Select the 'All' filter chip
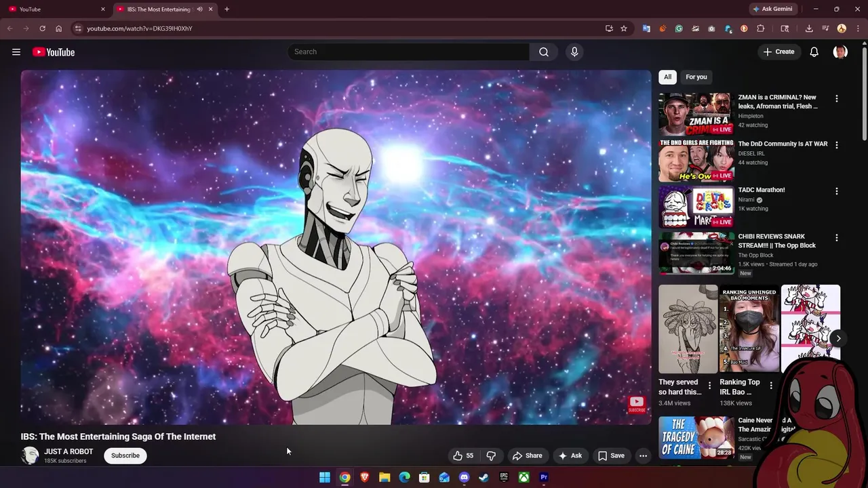Image resolution: width=868 pixels, height=488 pixels. click(667, 77)
